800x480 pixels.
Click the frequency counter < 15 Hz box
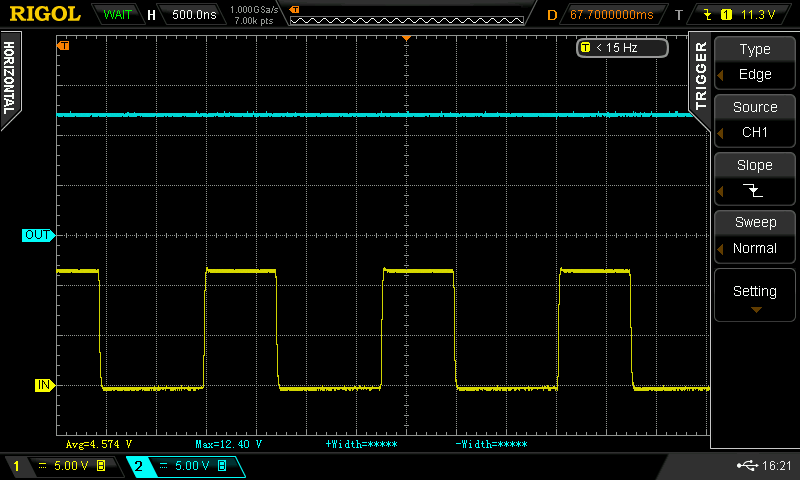pyautogui.click(x=622, y=48)
